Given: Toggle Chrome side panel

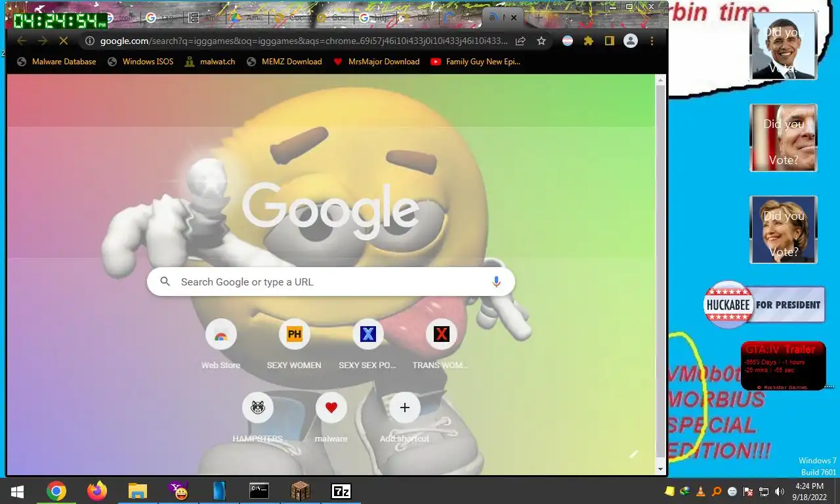Looking at the screenshot, I should [610, 41].
